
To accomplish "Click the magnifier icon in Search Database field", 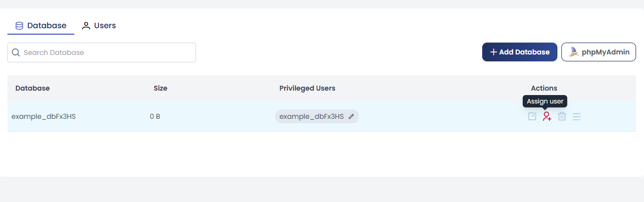I will [x=16, y=52].
